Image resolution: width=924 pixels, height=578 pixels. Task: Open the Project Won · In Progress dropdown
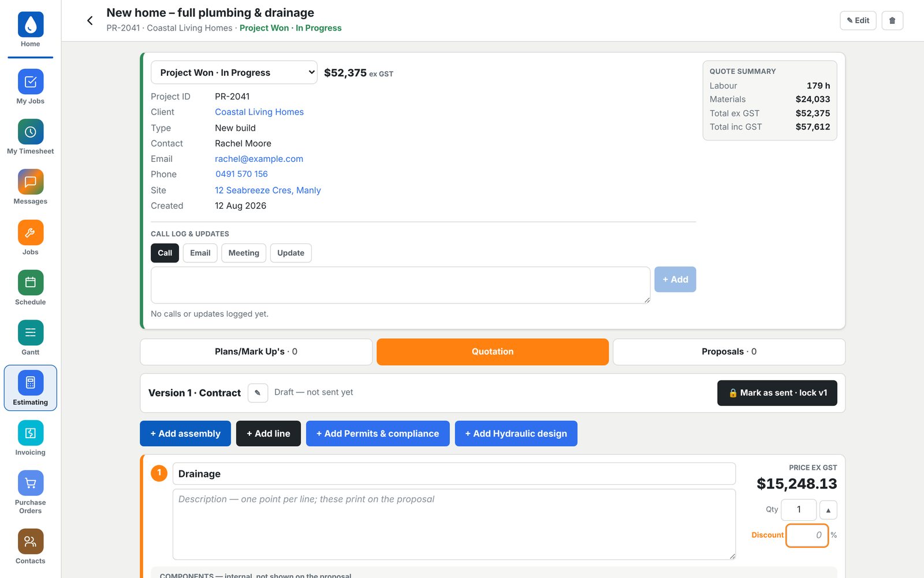234,72
